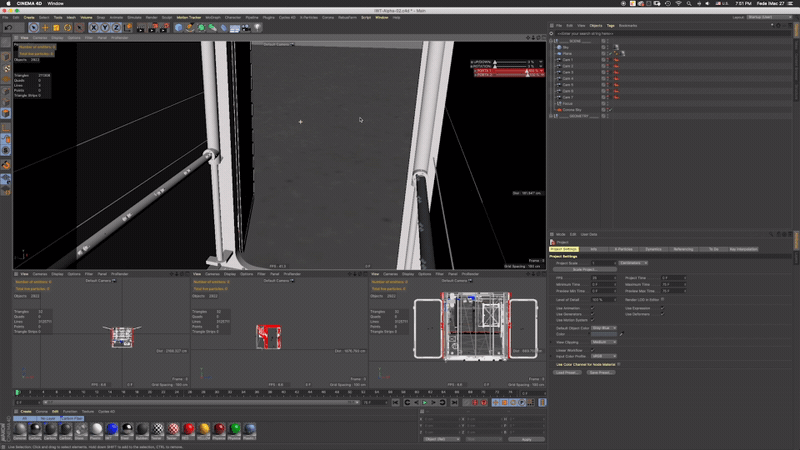This screenshot has width=800, height=450.
Task: Select the Rotate tool in the toolbar
Action: [x=69, y=27]
